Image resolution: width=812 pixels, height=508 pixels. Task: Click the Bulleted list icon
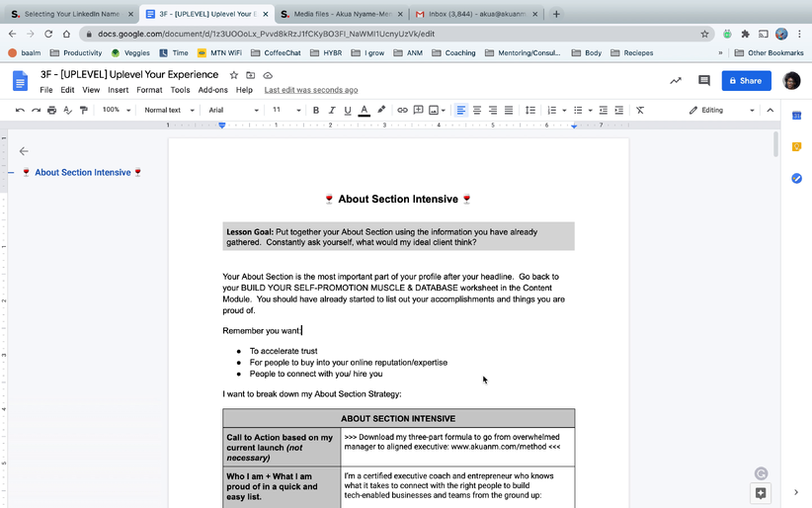pyautogui.click(x=578, y=110)
